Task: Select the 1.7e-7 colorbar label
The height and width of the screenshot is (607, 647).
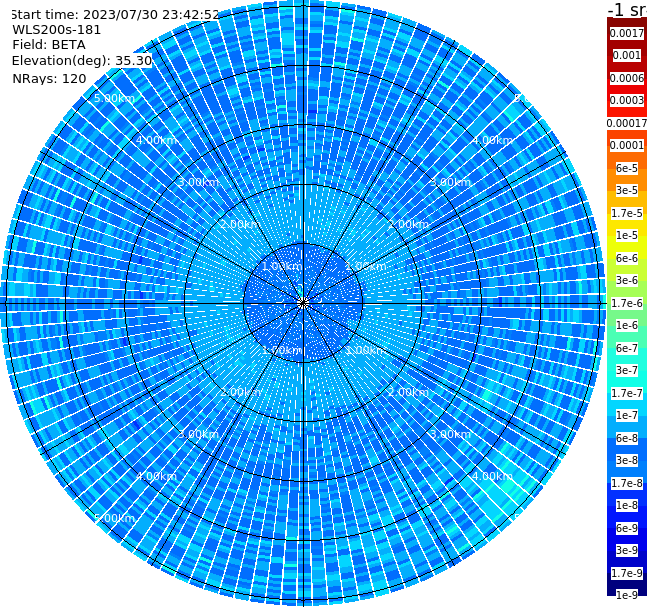Action: tap(627, 393)
